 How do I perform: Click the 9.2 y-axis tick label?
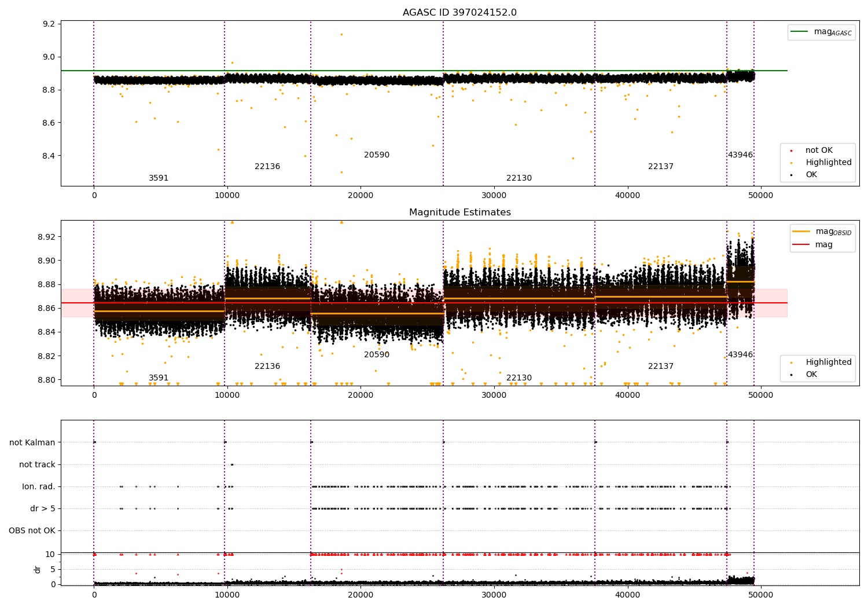click(x=49, y=24)
